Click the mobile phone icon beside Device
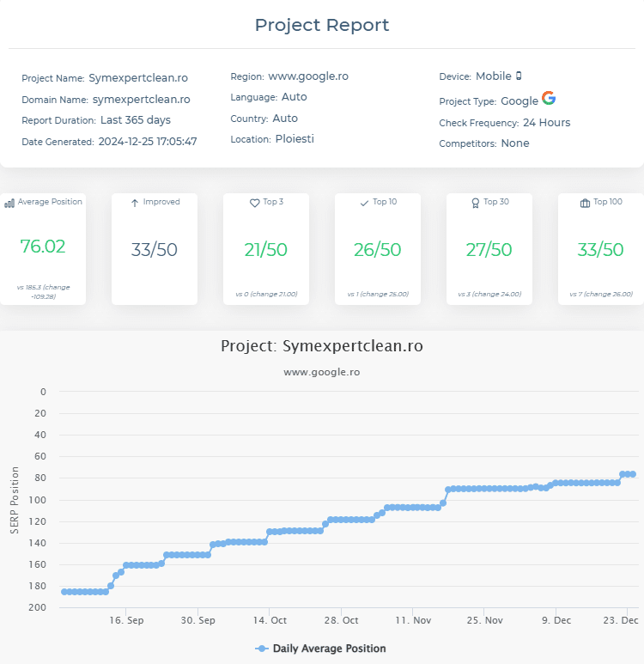Image resolution: width=644 pixels, height=664 pixels. coord(519,76)
